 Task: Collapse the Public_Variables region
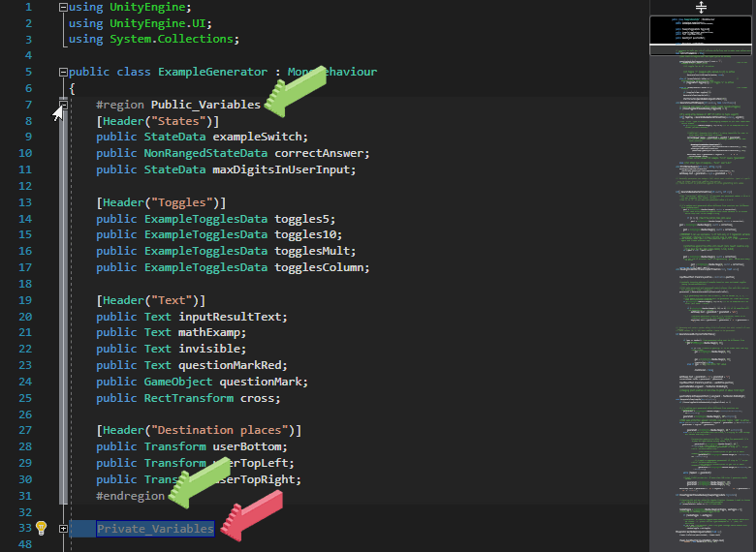click(x=63, y=105)
